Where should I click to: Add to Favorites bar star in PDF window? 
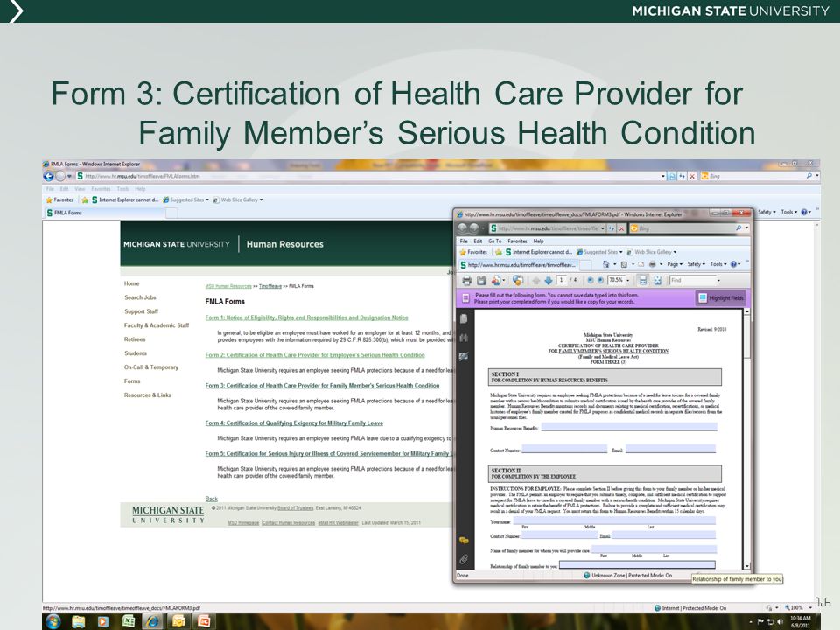click(x=498, y=252)
